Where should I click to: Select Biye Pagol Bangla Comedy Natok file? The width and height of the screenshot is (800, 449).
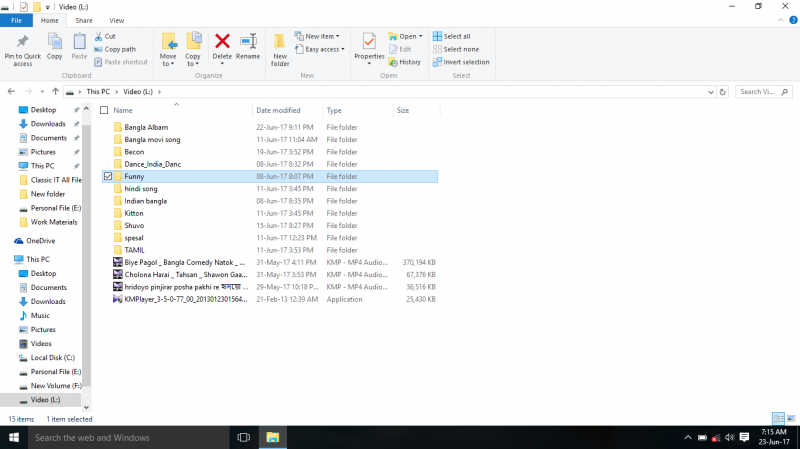click(x=185, y=262)
